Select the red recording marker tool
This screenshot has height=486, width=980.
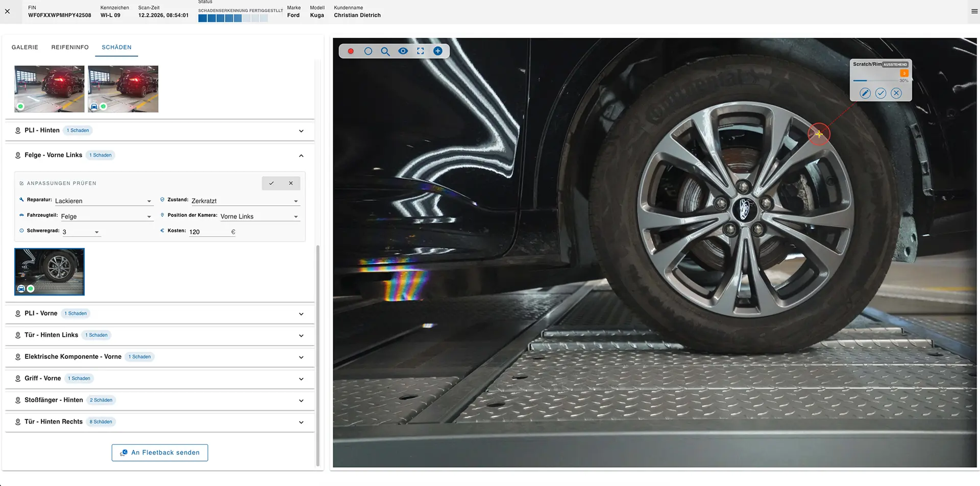tap(351, 51)
